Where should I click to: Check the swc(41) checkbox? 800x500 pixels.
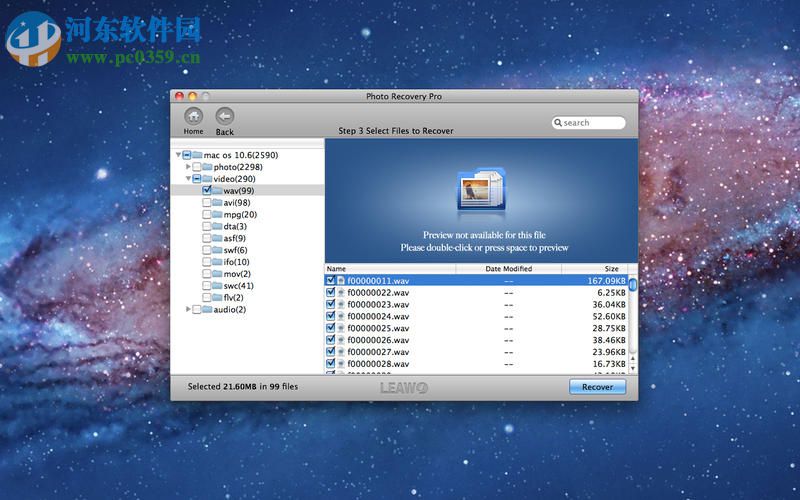tap(207, 286)
